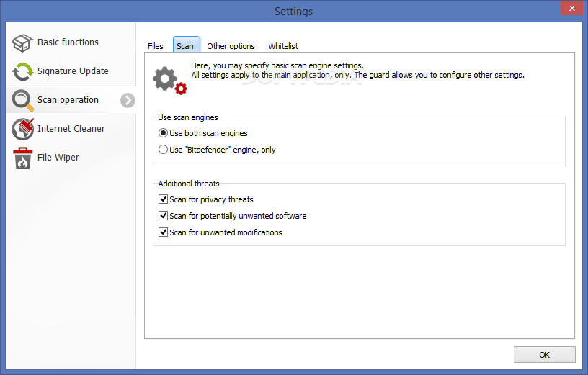Open Signature Update section label
This screenshot has width=588, height=375.
73,71
